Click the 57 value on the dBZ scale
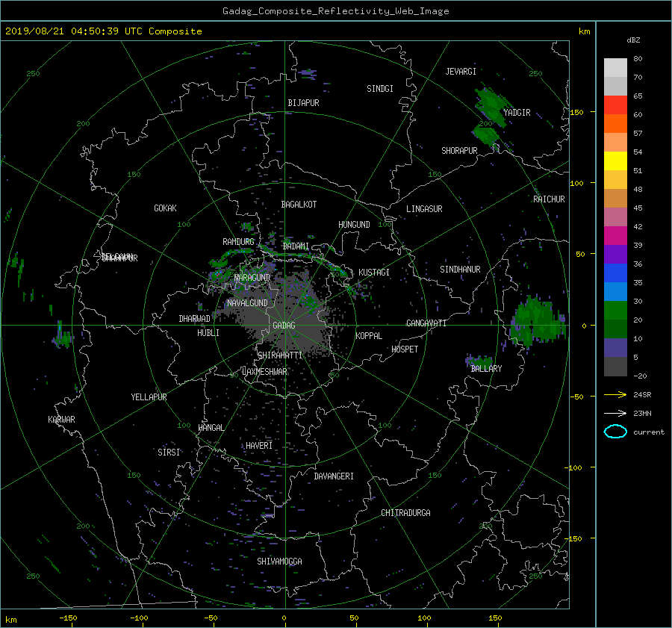The width and height of the screenshot is (672, 628). [638, 134]
